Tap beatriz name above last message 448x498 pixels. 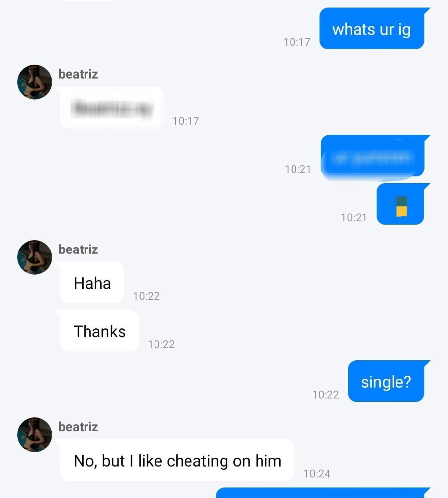click(x=78, y=427)
